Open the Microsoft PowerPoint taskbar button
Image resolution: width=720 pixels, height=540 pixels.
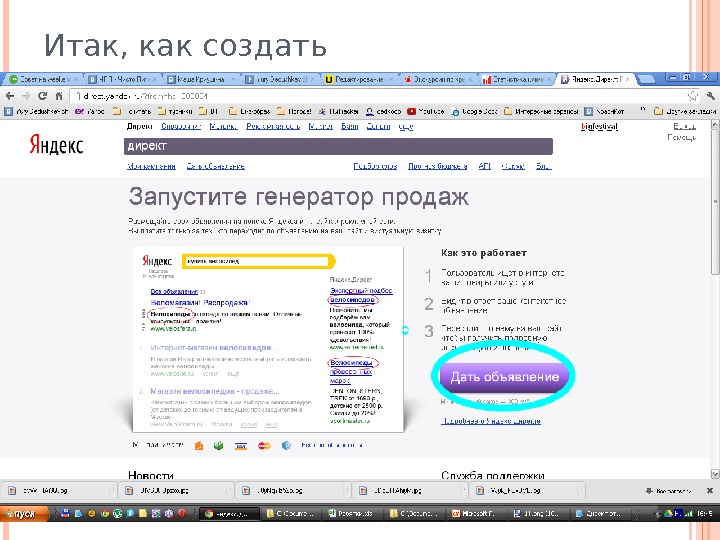click(x=477, y=514)
